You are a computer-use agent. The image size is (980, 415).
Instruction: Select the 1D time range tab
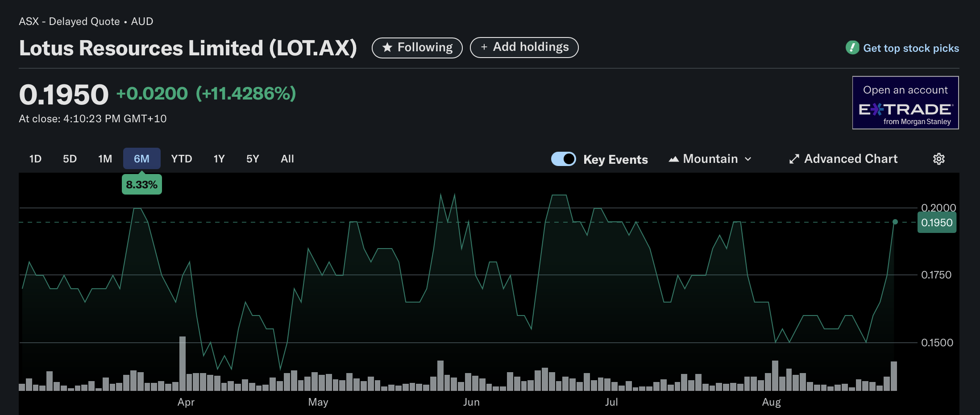[35, 159]
